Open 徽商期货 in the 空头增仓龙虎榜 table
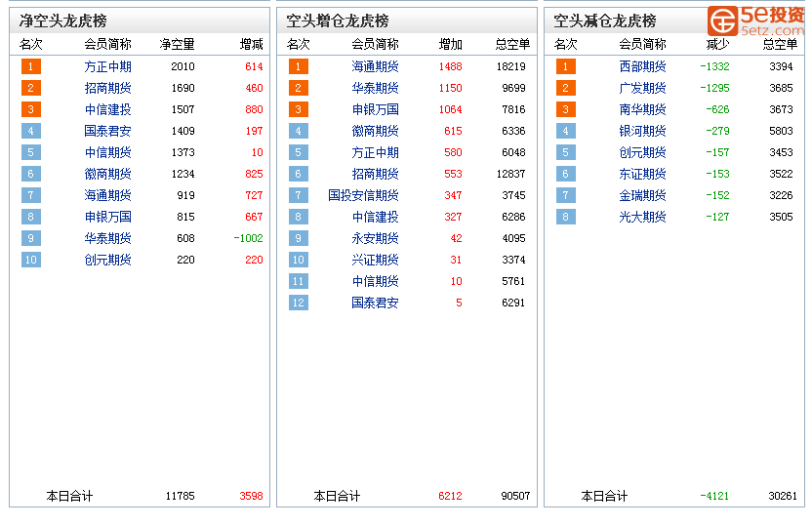This screenshot has height=527, width=812. (x=375, y=131)
